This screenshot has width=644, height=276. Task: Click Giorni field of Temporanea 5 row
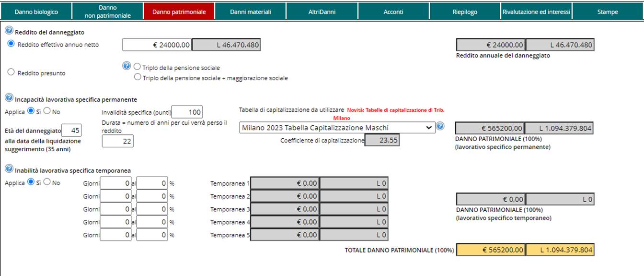click(115, 235)
